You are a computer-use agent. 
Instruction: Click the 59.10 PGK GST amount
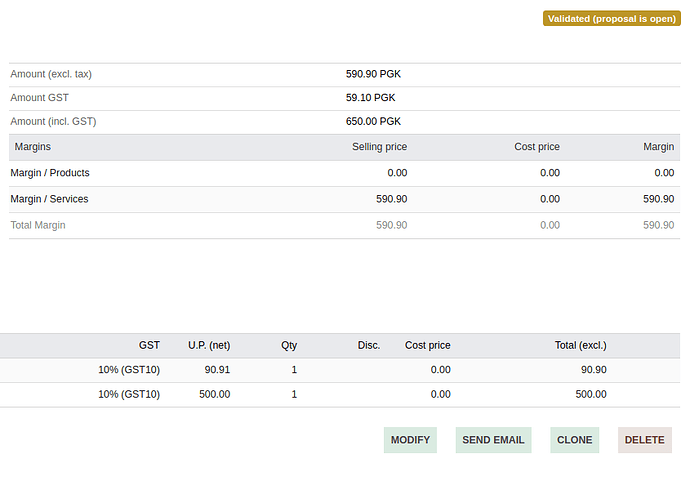[x=370, y=98]
